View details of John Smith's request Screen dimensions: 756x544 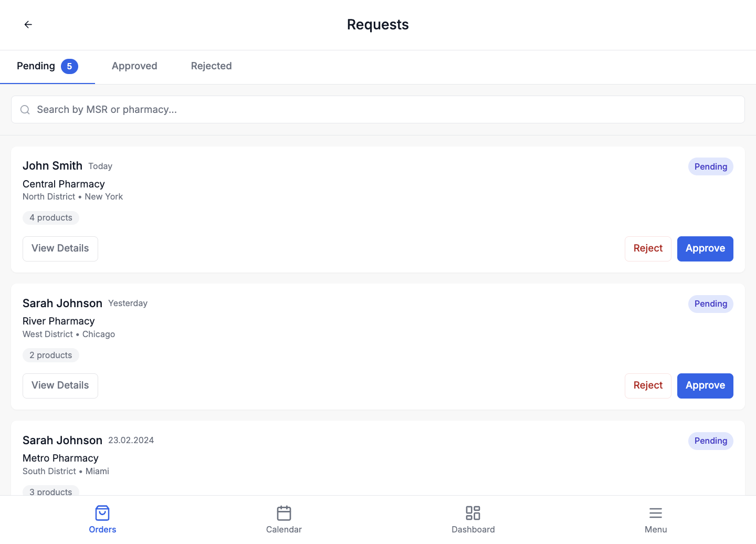click(60, 249)
